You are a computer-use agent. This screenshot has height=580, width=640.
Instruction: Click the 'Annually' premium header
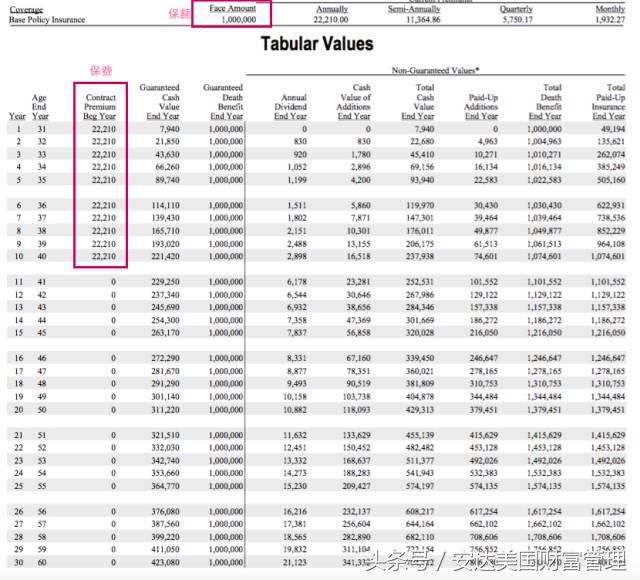point(332,9)
